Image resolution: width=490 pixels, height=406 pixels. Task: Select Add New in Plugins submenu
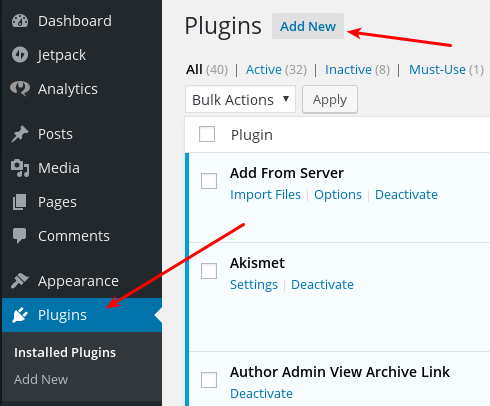pos(41,379)
